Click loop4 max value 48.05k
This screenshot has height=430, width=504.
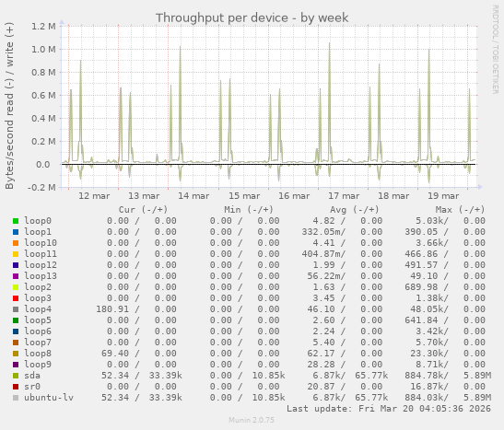428,309
